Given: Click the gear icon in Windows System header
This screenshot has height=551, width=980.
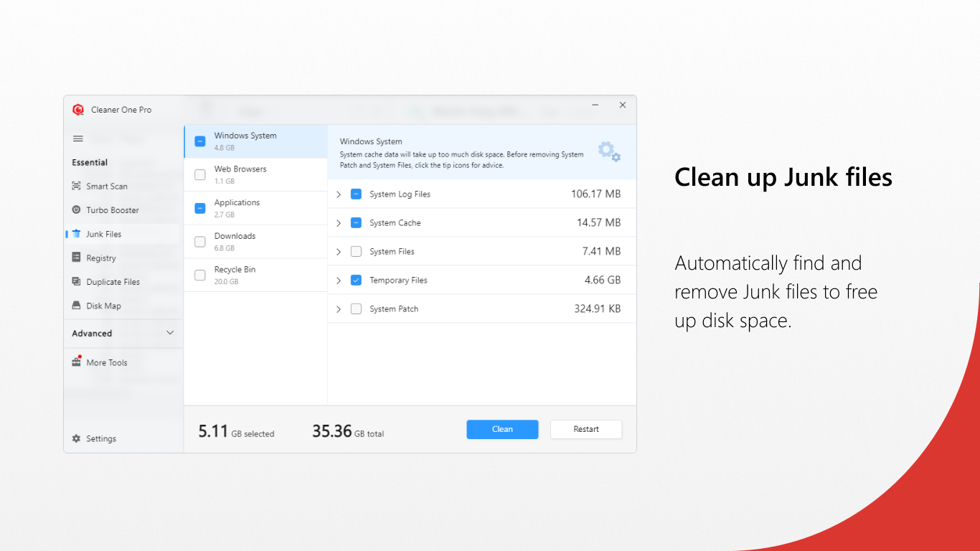Looking at the screenshot, I should point(608,151).
